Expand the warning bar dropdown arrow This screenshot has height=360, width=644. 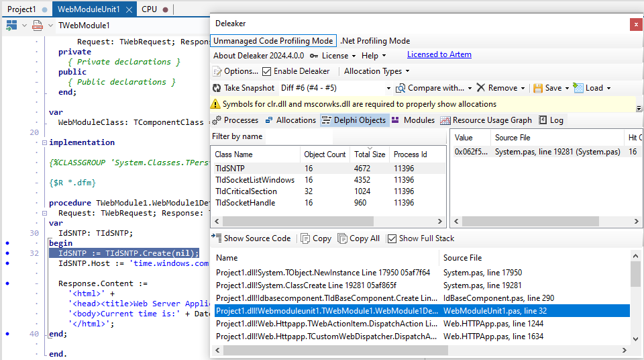tap(639, 108)
